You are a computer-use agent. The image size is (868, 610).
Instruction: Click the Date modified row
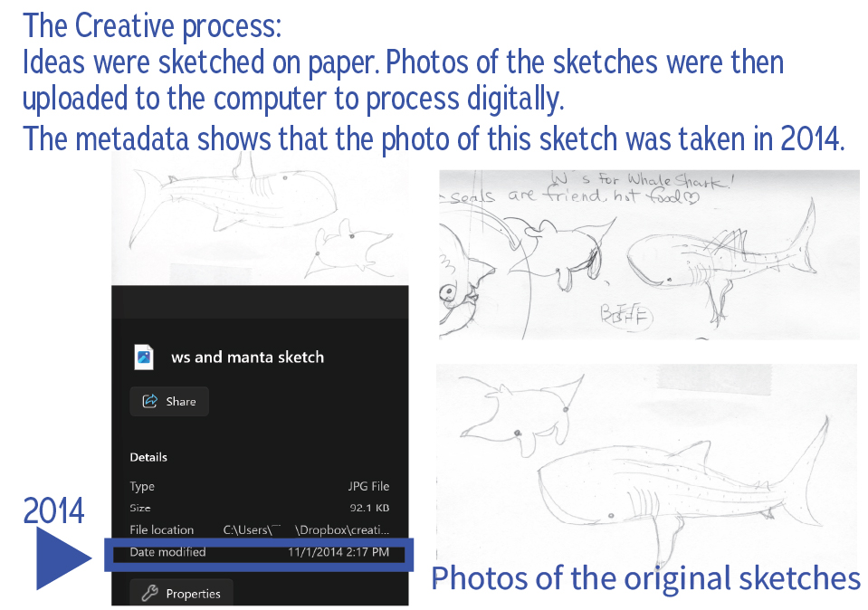pos(259,552)
